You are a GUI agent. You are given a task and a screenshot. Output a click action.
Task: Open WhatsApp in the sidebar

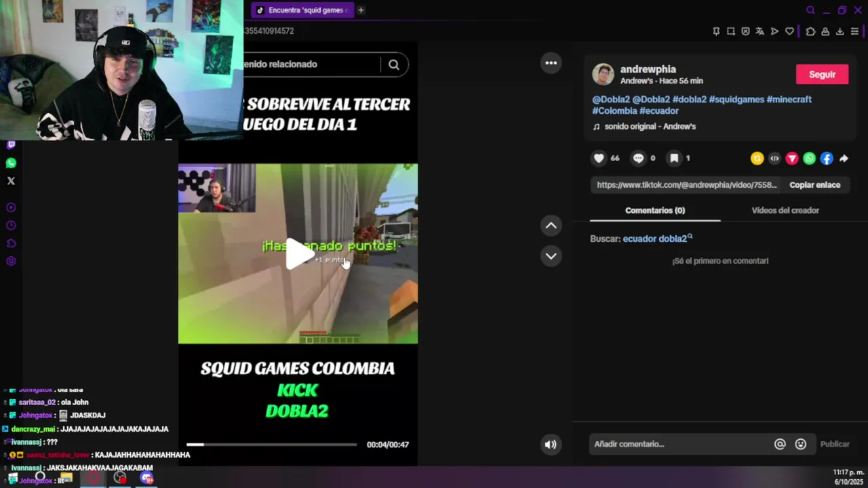coord(11,163)
